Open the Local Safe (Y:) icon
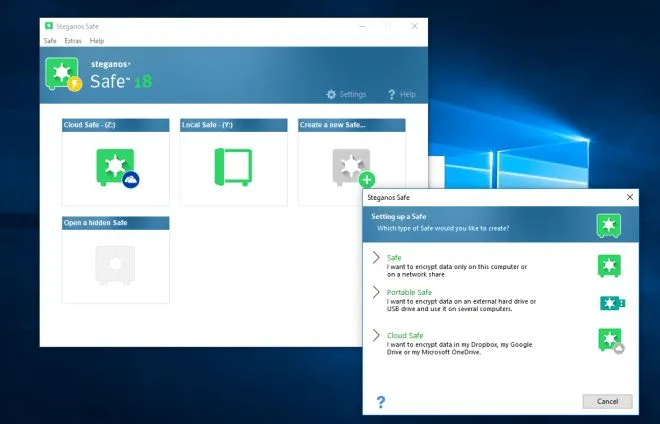Viewport: 660px width, 424px height. coord(233,167)
